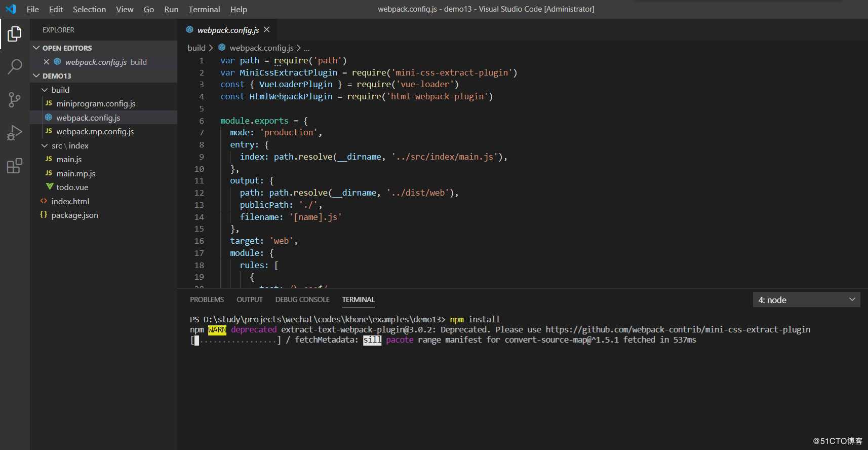Click the 'web' target string on line 16
The height and width of the screenshot is (450, 868).
click(281, 241)
